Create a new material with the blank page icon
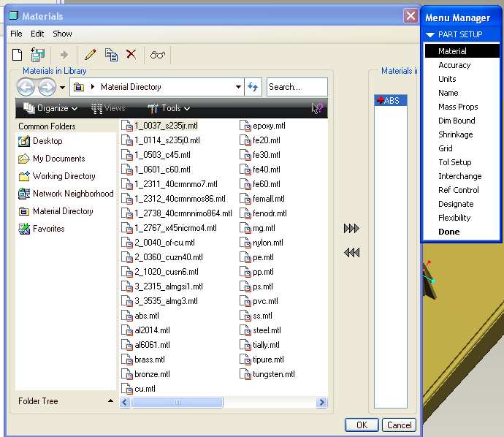Viewport: 504px width, 437px height. [x=17, y=55]
